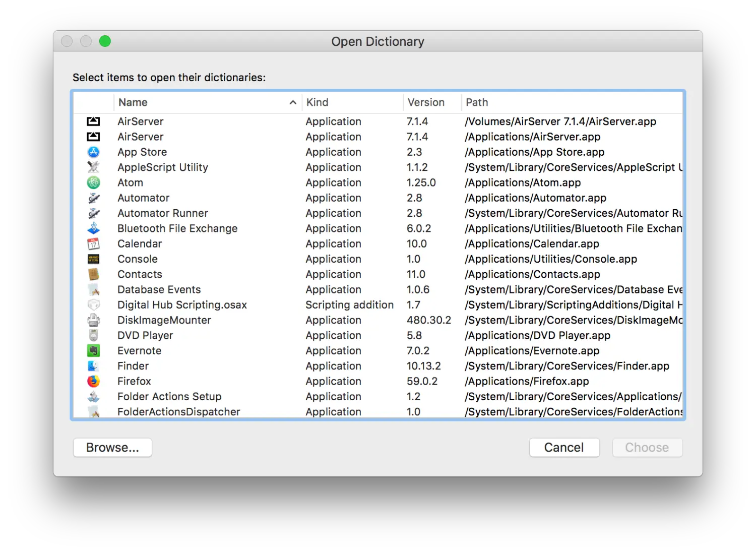Click the Database Events icon
This screenshot has width=756, height=553.
coord(93,289)
